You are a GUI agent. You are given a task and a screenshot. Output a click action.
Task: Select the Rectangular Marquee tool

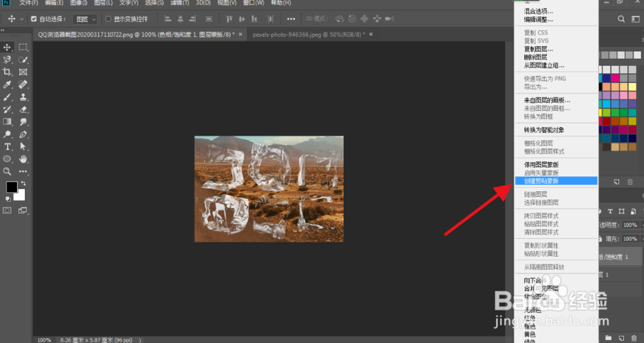click(x=23, y=47)
